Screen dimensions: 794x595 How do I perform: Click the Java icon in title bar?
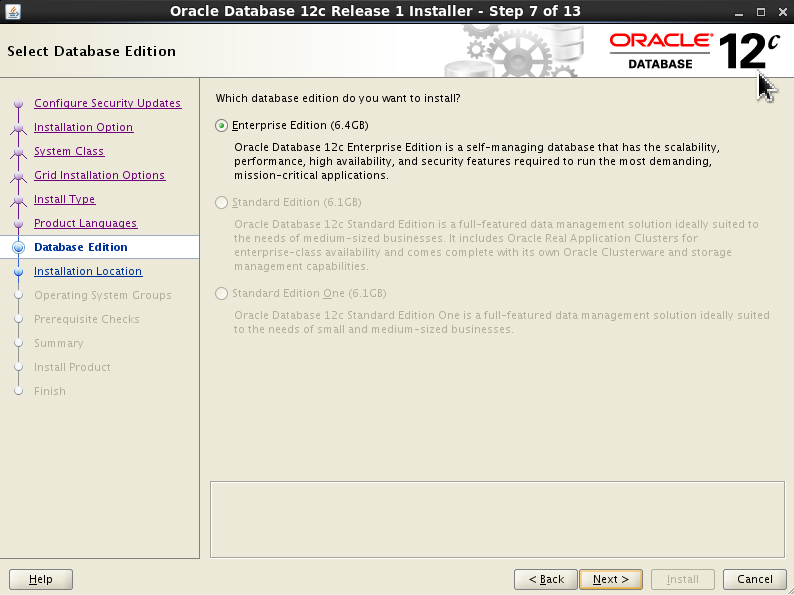(x=13, y=11)
